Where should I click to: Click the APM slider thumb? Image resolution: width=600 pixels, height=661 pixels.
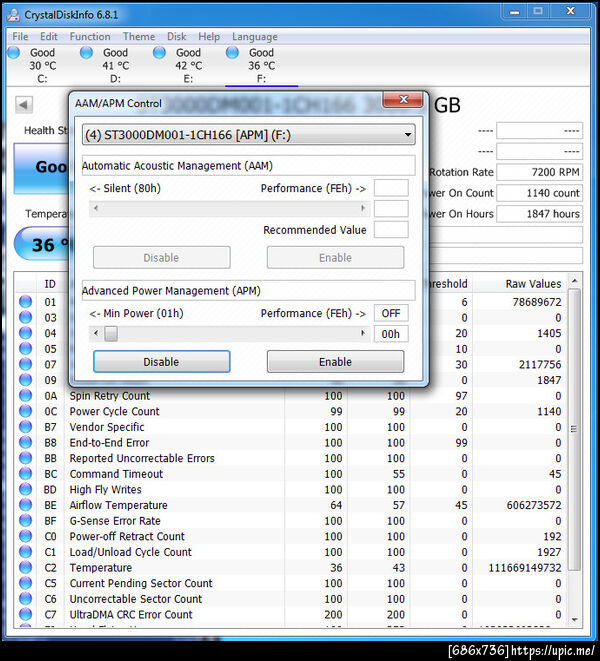(x=111, y=333)
